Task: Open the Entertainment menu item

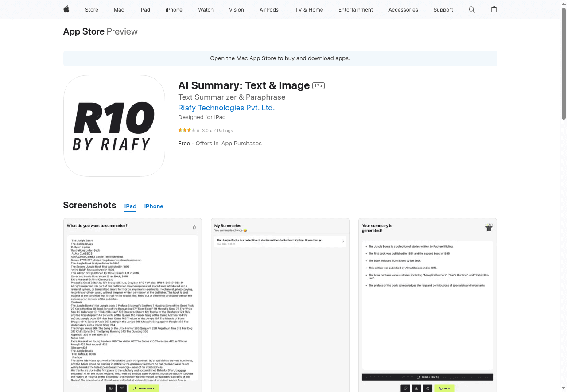Action: 356,10
